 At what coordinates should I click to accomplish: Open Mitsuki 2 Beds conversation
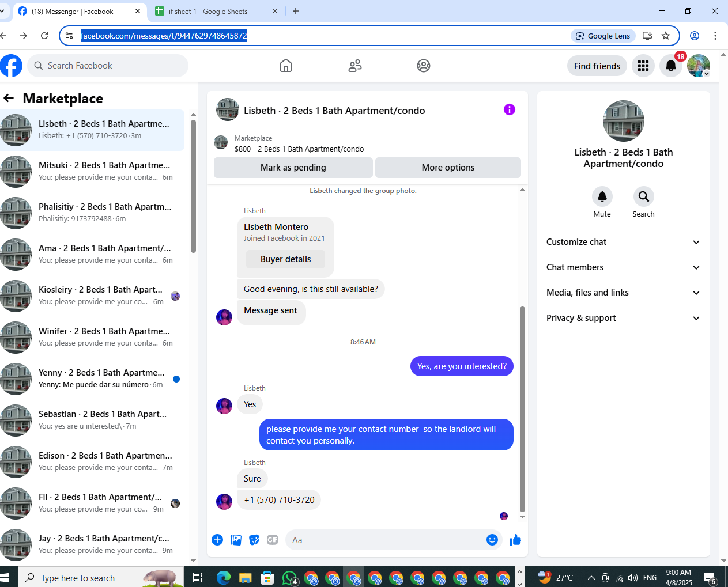92,171
